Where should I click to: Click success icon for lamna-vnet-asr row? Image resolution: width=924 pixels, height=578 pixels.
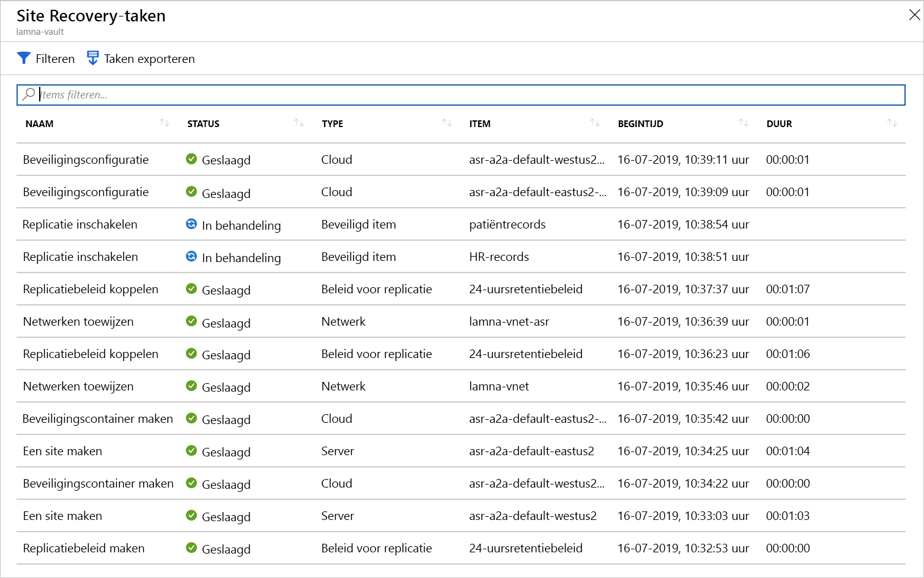pos(191,321)
